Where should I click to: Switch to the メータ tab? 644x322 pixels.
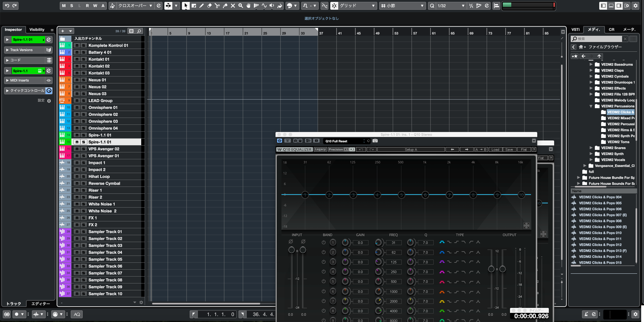(x=629, y=29)
